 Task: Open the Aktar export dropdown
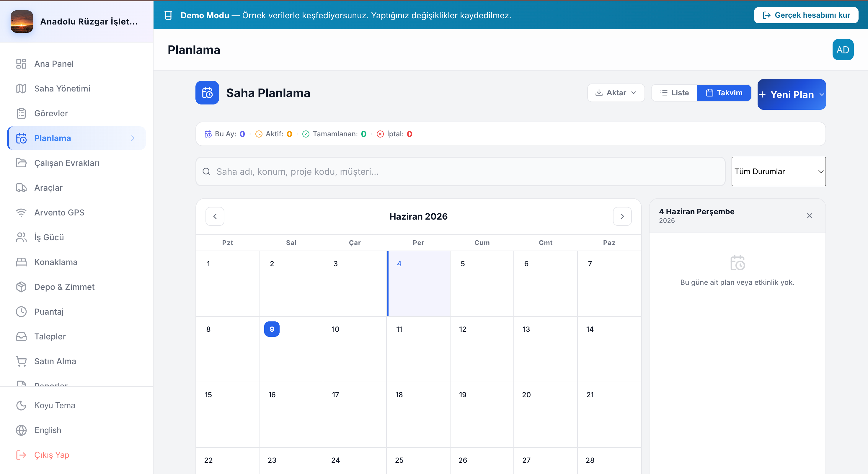coord(616,93)
